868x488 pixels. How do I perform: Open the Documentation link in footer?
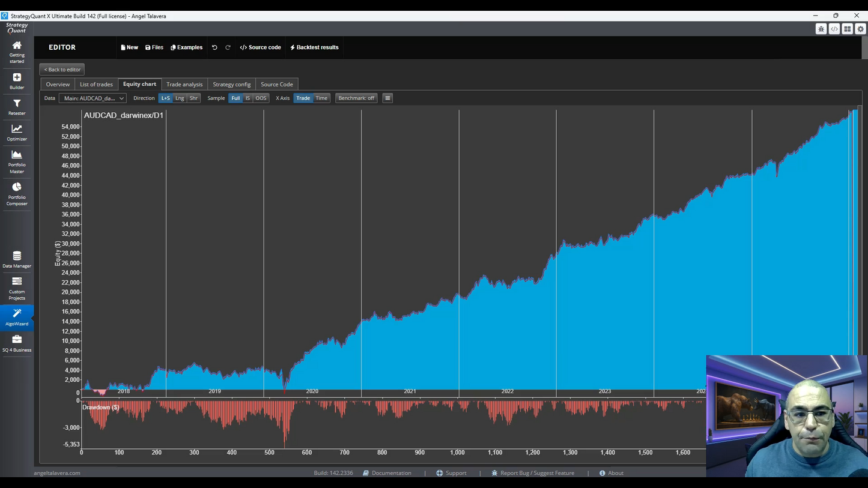point(387,473)
